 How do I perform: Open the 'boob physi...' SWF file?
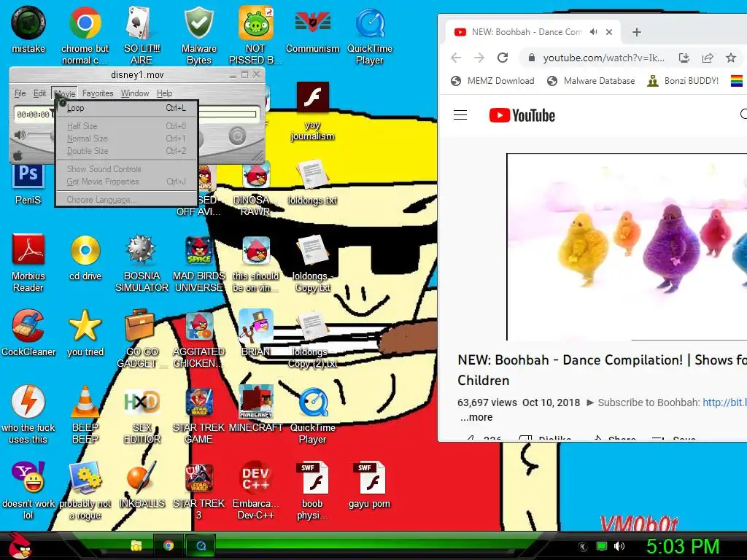312,477
